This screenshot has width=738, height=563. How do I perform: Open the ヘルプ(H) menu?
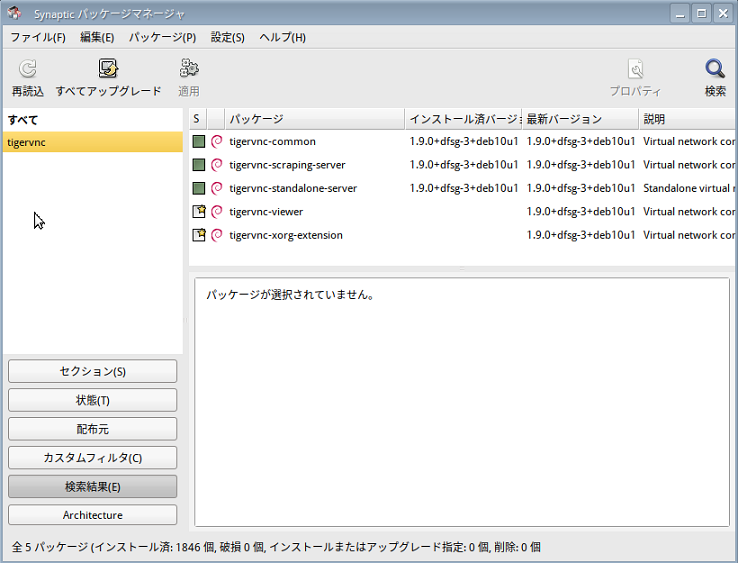coord(282,37)
